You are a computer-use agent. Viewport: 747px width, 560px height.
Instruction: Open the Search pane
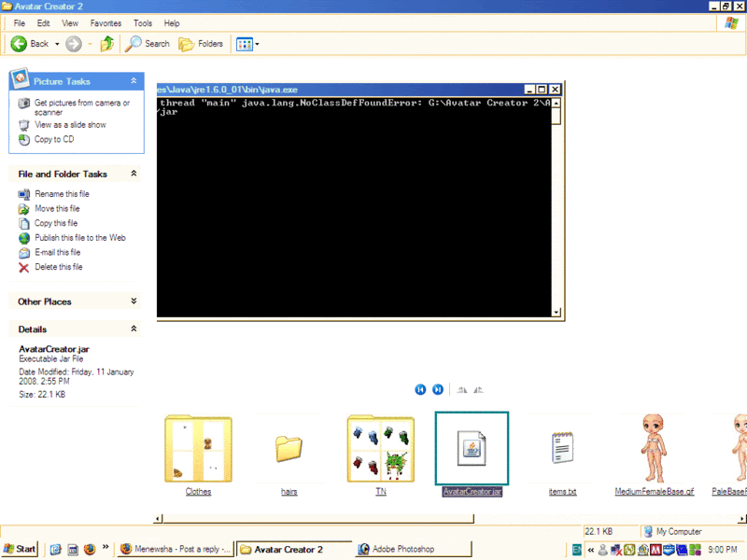(x=148, y=44)
